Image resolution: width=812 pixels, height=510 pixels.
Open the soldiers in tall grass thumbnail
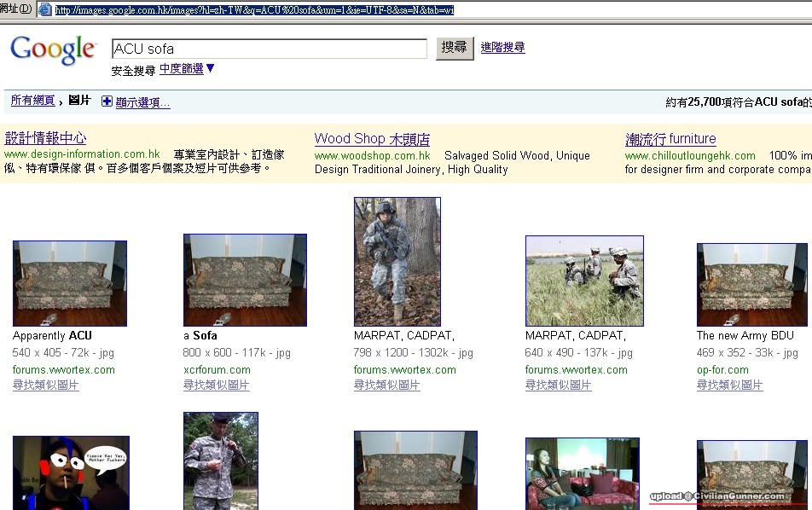[584, 281]
